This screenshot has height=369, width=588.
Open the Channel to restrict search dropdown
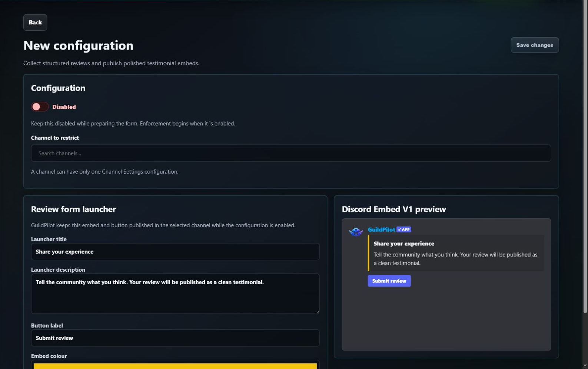291,153
